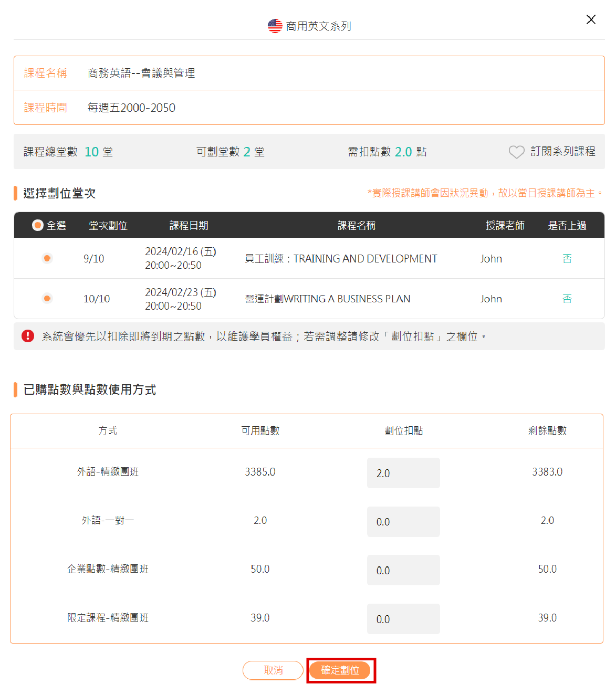This screenshot has height=695, width=616.
Task: Click course time 每週五2000-2050
Action: coord(131,108)
